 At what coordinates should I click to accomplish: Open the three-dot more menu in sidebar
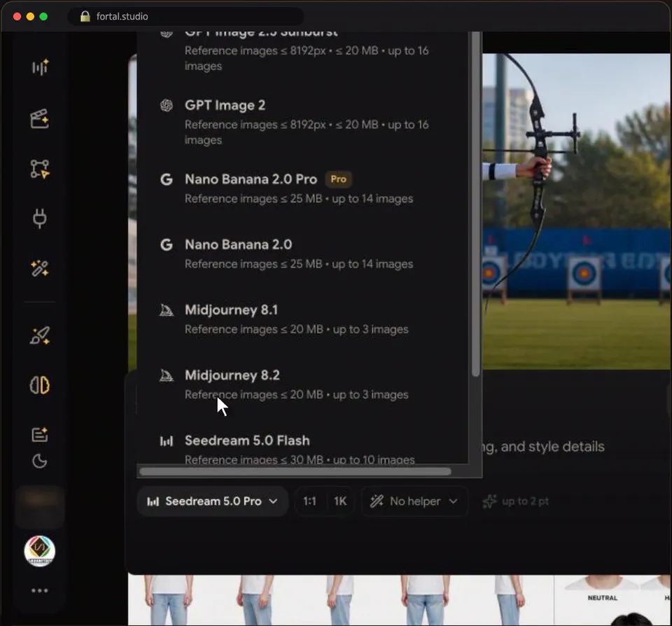point(39,590)
